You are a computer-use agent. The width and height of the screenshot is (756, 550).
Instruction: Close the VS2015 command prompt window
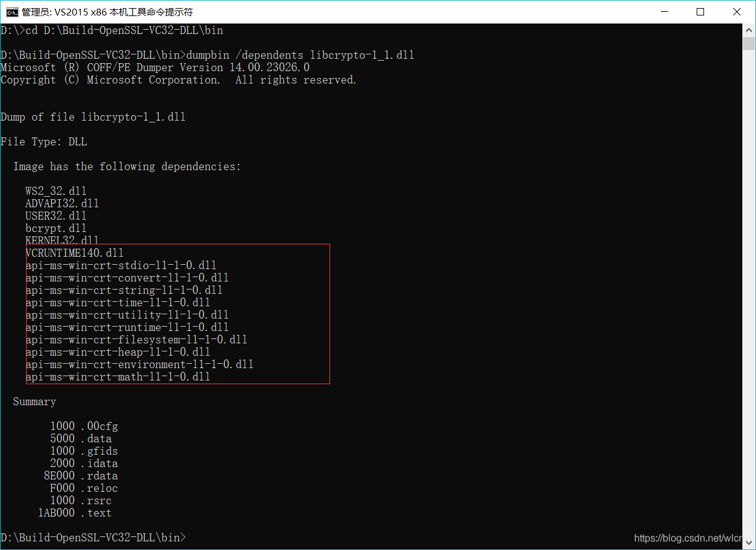(x=737, y=12)
